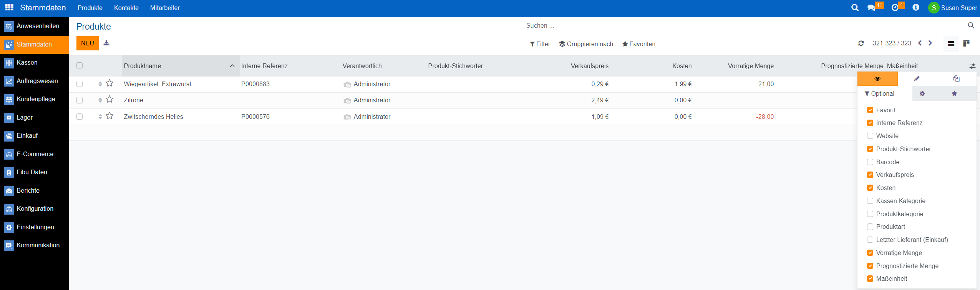Image resolution: width=980 pixels, height=290 pixels.
Task: Uncheck the Verkaufspreis column option
Action: pos(870,175)
